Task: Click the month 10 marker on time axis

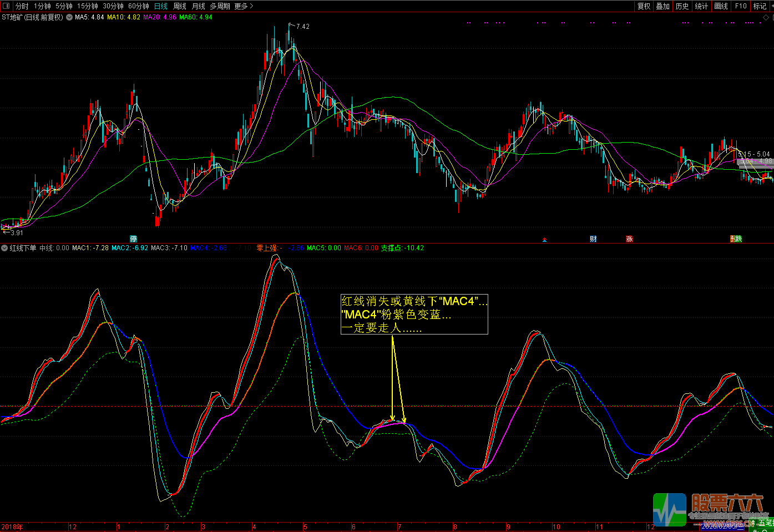Action: pos(557,527)
